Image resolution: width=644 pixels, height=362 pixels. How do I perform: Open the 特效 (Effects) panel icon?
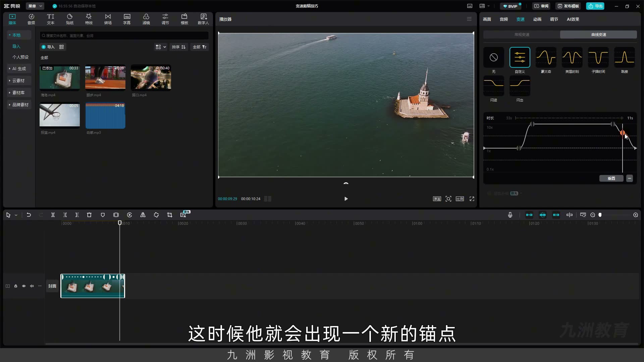click(x=89, y=19)
